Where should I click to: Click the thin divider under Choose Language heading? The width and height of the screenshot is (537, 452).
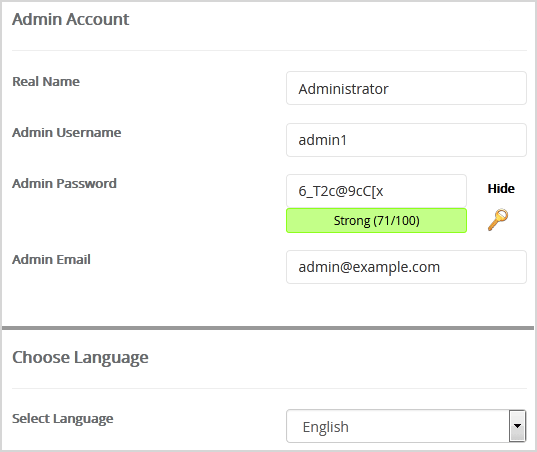point(269,389)
